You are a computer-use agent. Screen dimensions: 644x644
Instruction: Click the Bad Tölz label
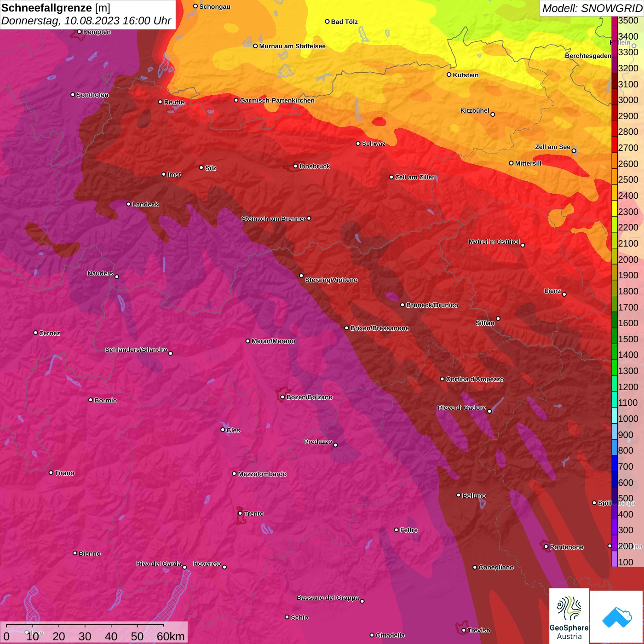344,22
